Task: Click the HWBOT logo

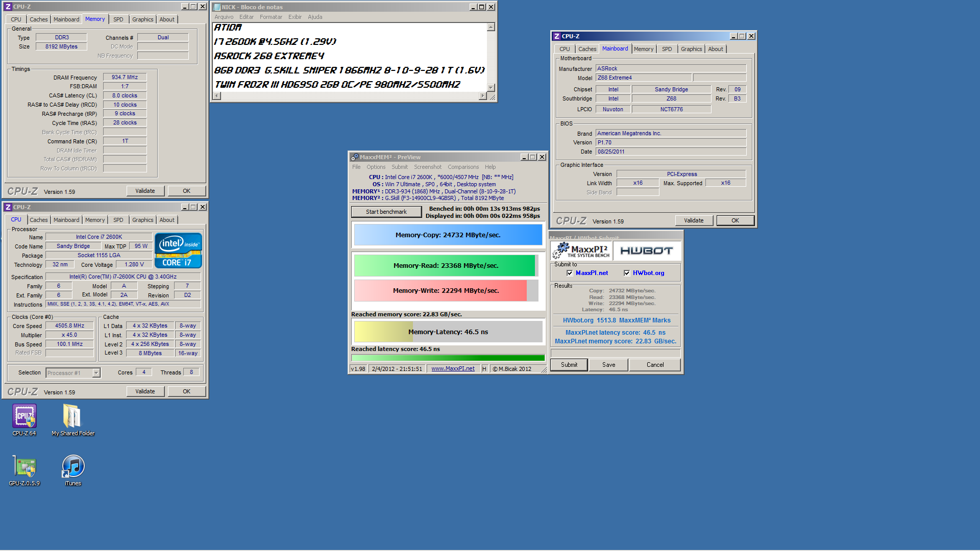Action: 647,251
